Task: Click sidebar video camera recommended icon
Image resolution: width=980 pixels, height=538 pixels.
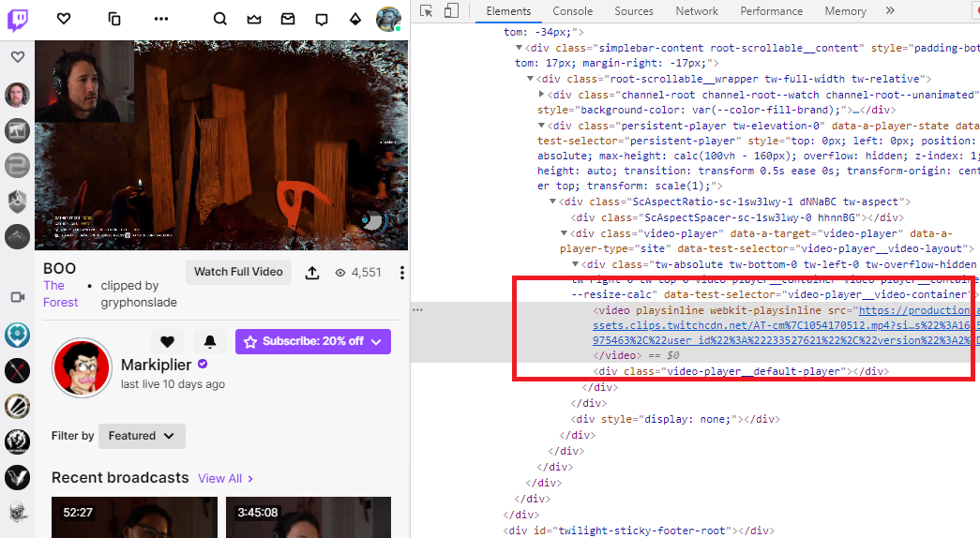Action: 18,297
